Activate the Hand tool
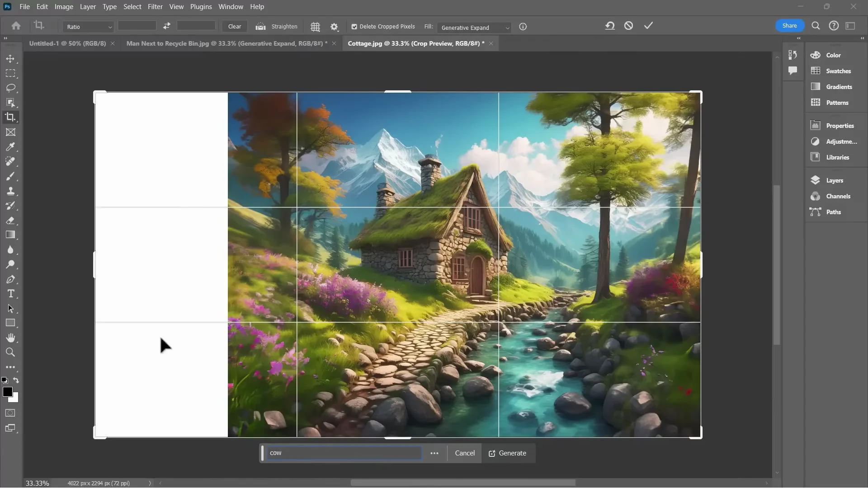This screenshot has height=488, width=868. coord(10,338)
